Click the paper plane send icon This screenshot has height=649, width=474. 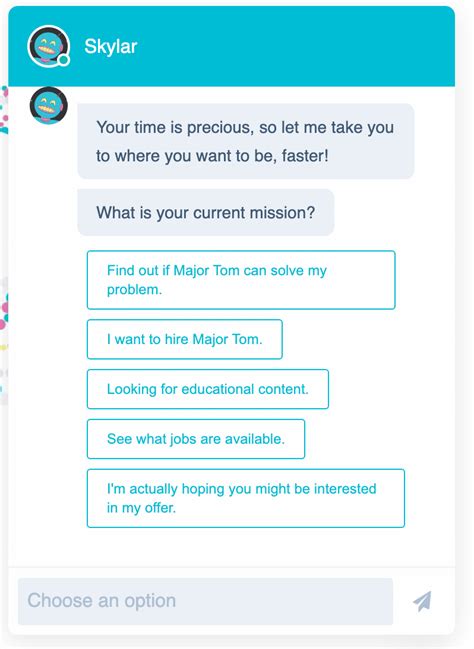coord(422,601)
